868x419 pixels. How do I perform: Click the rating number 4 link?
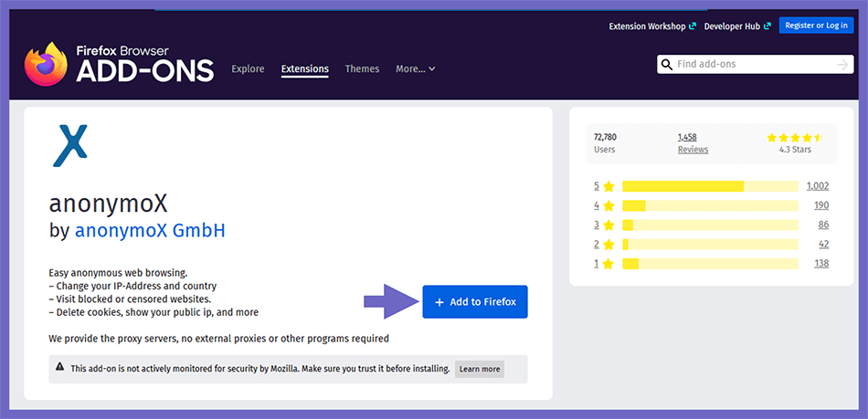[x=597, y=205]
